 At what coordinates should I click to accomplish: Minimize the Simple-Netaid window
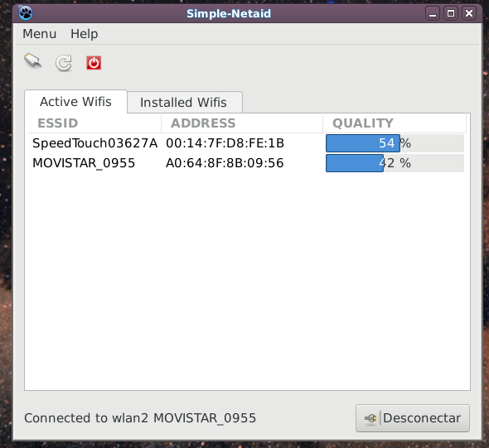[433, 13]
